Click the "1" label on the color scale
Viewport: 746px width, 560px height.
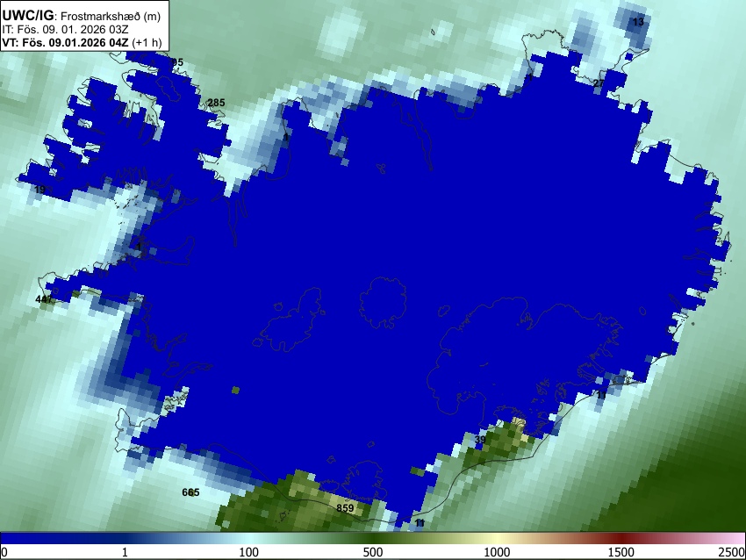(x=125, y=552)
